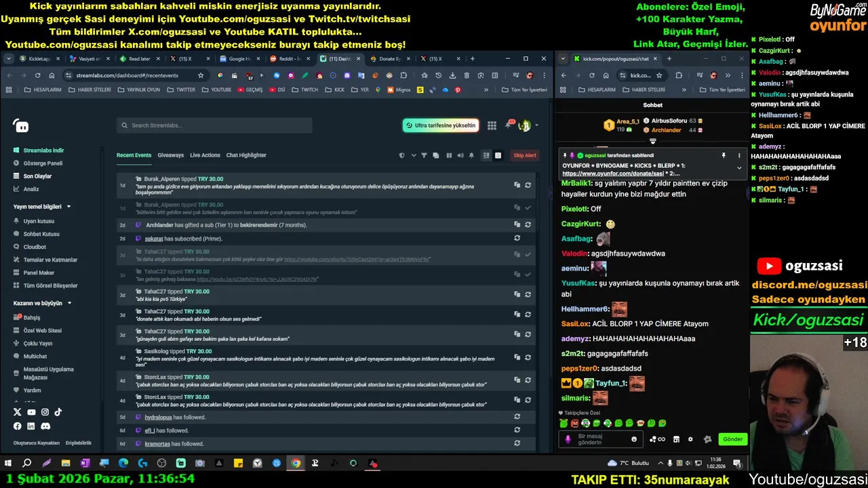Open the notifications bell with red badge
This screenshot has height=488, width=868.
point(508,125)
